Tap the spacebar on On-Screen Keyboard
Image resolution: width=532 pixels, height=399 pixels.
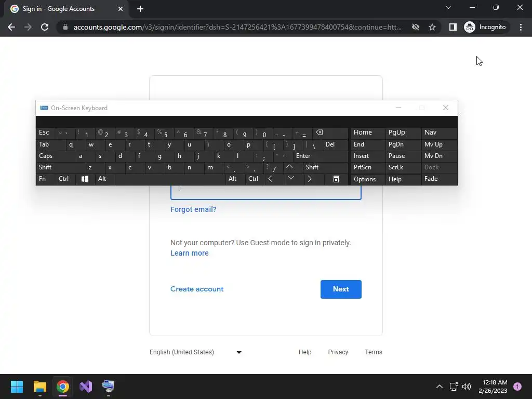pyautogui.click(x=170, y=179)
